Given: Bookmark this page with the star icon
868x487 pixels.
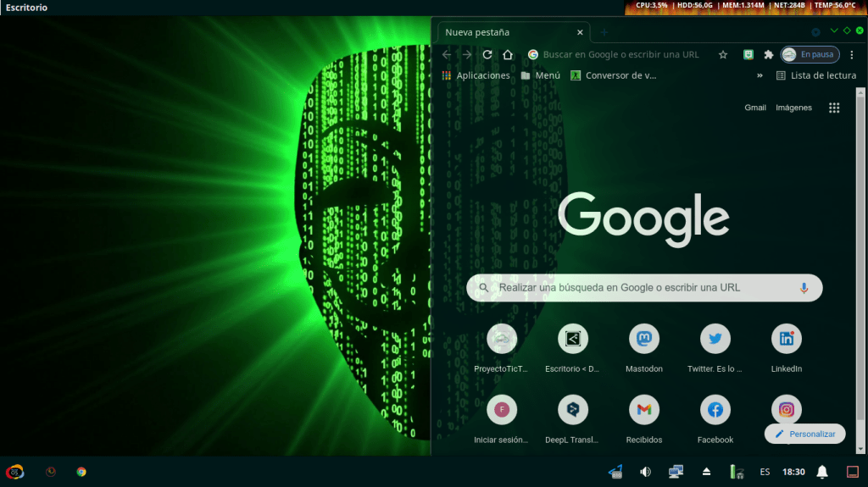Looking at the screenshot, I should tap(723, 54).
